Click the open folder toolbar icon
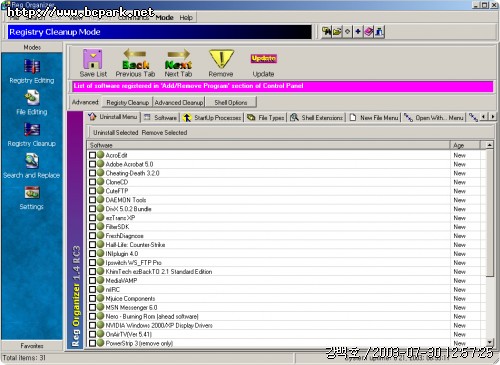Screen dimensions: 500x365 pyautogui.click(x=337, y=32)
